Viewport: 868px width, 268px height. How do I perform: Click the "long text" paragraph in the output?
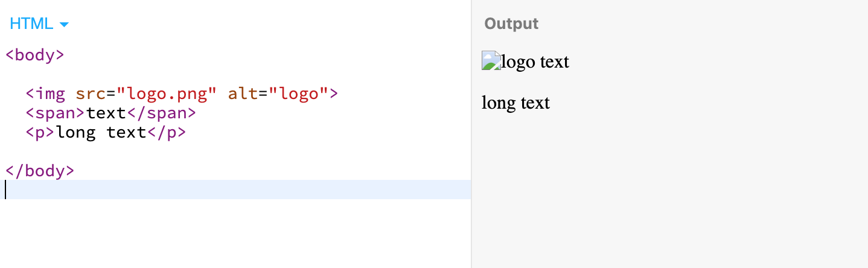pyautogui.click(x=515, y=103)
